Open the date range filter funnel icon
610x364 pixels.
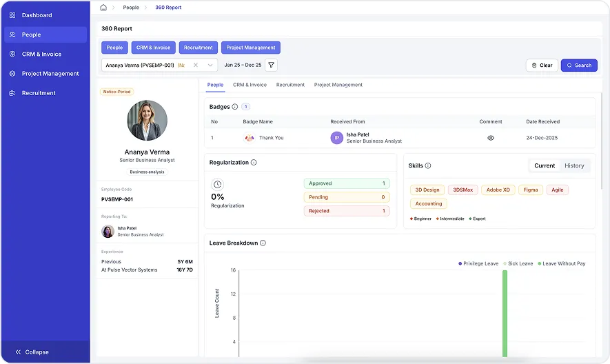[271, 65]
